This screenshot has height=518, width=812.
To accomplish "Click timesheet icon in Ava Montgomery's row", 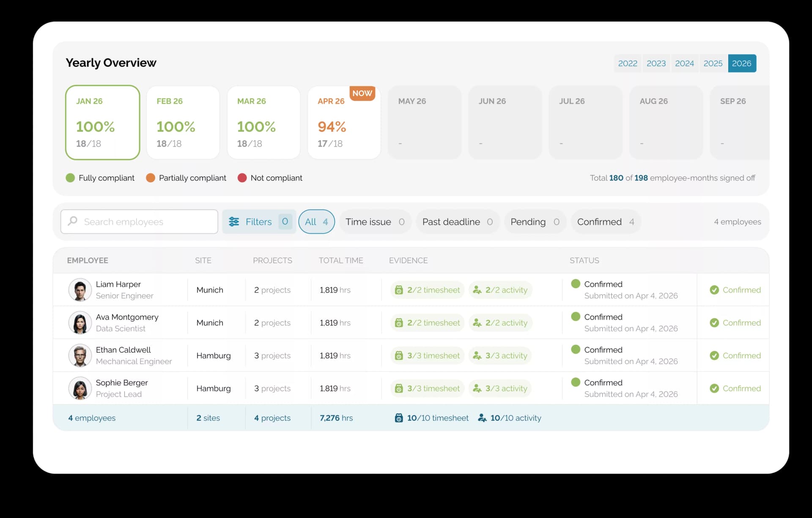I will click(399, 323).
